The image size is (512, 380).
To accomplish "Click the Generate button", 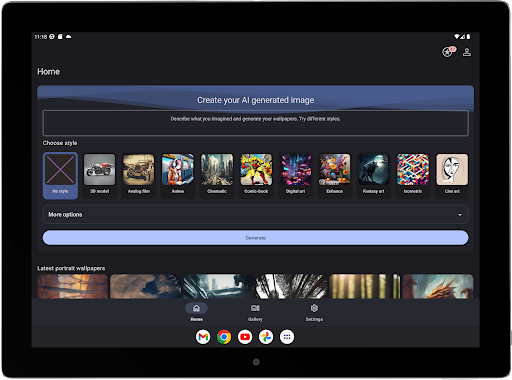I will pyautogui.click(x=255, y=238).
